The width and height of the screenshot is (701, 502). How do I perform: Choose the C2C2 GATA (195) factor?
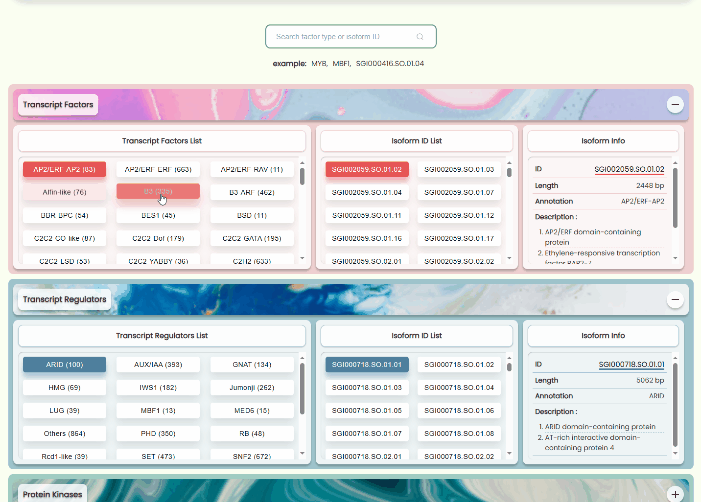[252, 238]
